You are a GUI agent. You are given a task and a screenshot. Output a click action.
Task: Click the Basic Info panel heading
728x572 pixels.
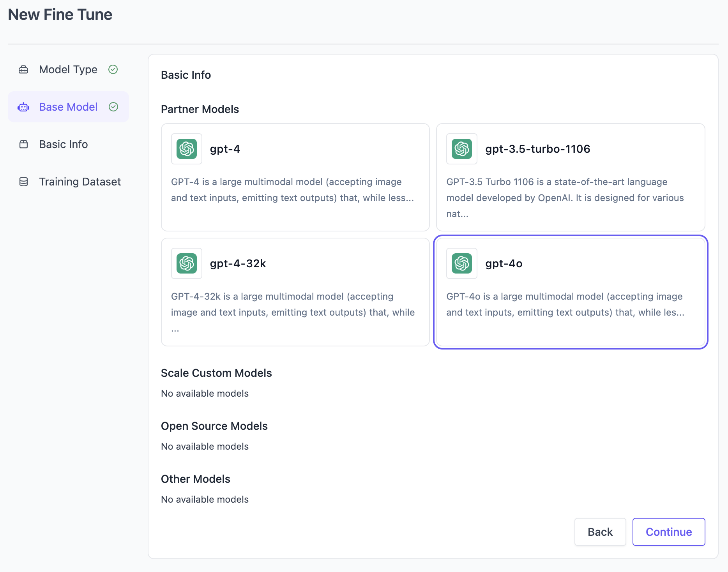[x=186, y=75]
